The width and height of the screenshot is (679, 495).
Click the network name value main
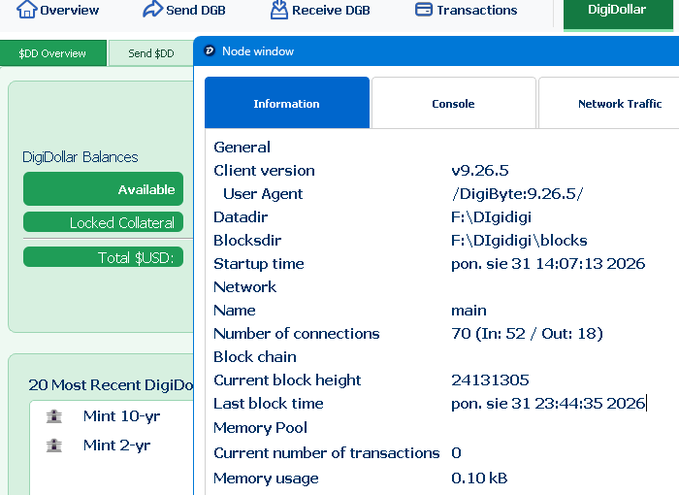click(x=469, y=311)
